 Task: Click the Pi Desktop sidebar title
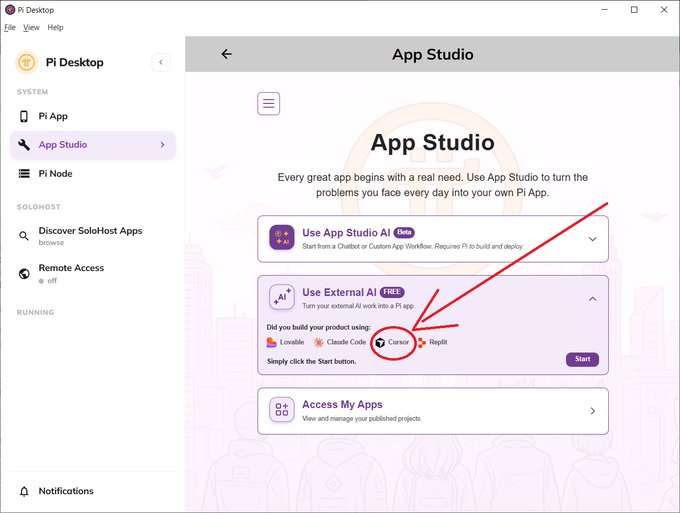75,62
